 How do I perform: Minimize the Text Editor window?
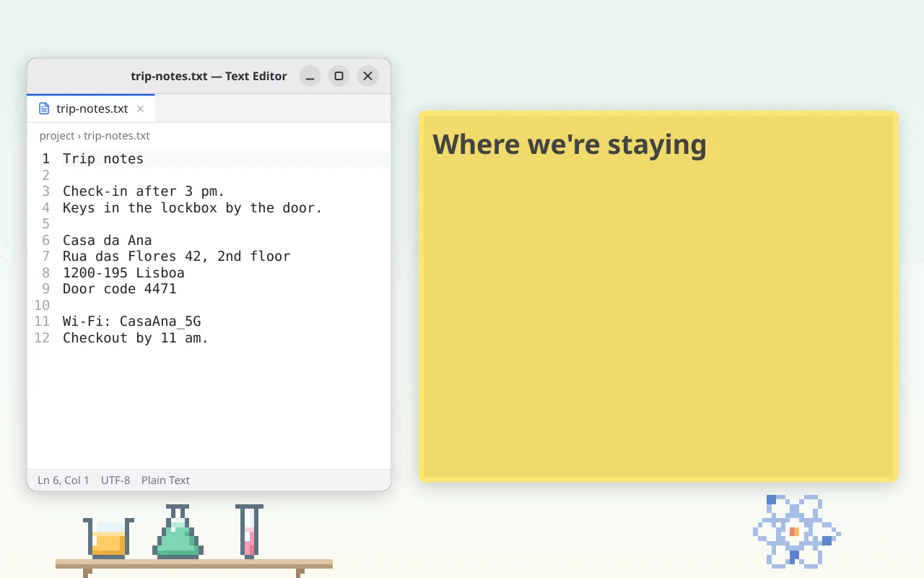[310, 76]
